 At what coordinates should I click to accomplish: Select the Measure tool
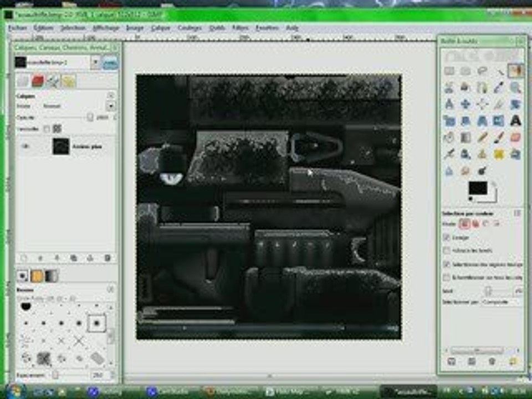pyautogui.click(x=449, y=104)
